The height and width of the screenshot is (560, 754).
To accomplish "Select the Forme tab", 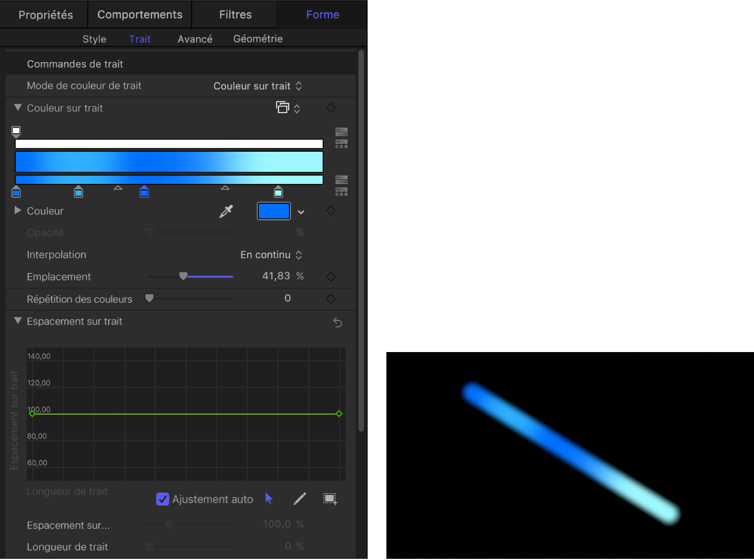I will 323,15.
